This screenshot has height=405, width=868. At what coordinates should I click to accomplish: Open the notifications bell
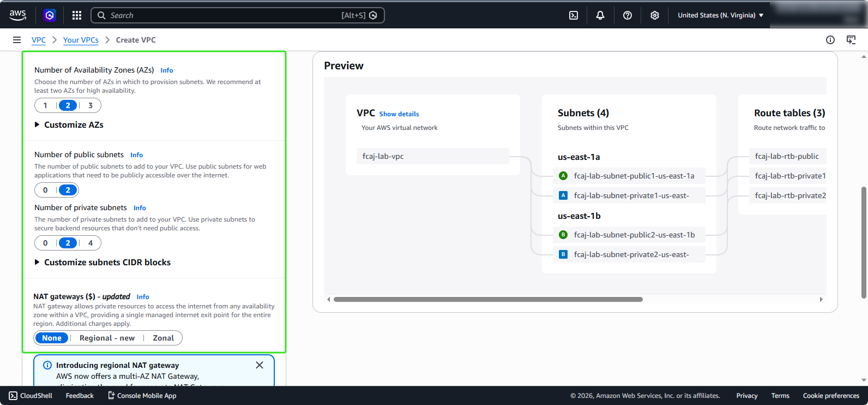click(600, 15)
